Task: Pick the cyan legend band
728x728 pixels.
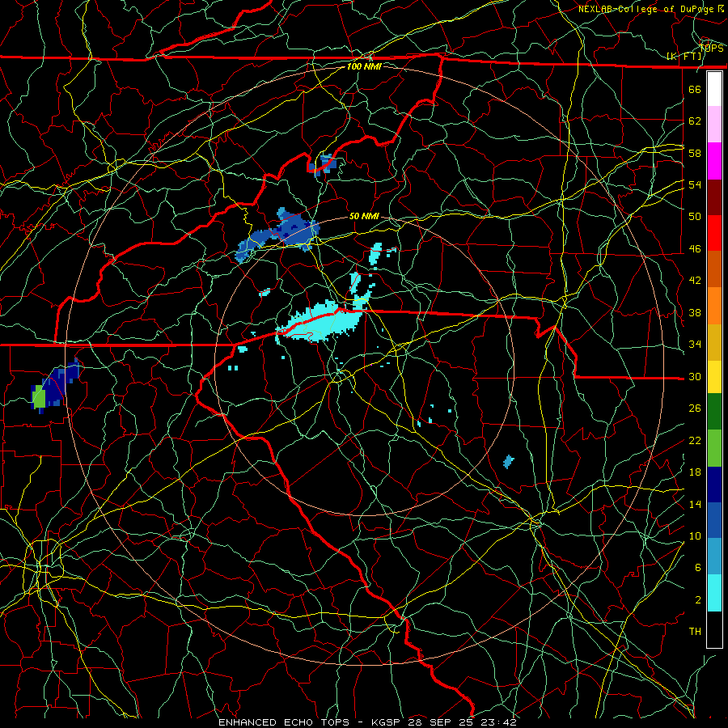Action: point(714,592)
